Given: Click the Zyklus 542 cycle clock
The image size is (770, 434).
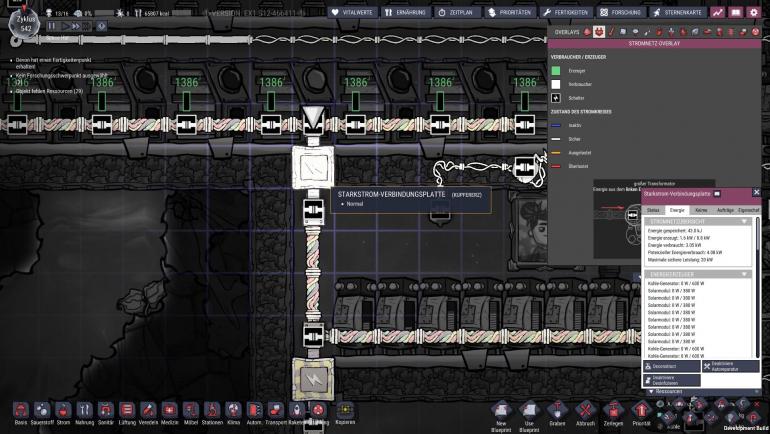Looking at the screenshot, I should coord(26,24).
